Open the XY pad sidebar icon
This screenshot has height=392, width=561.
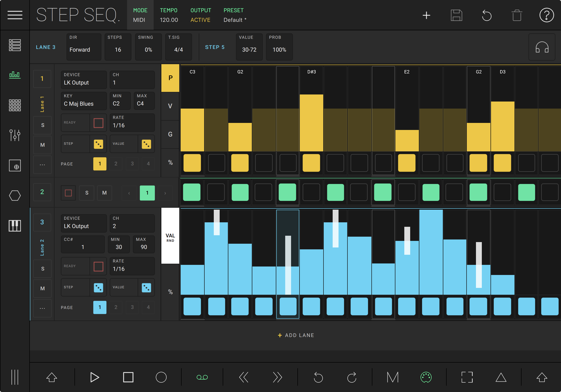click(x=15, y=165)
